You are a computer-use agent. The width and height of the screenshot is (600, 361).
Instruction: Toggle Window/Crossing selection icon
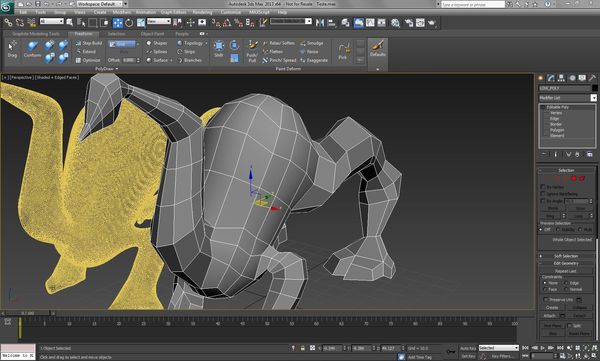click(104, 23)
